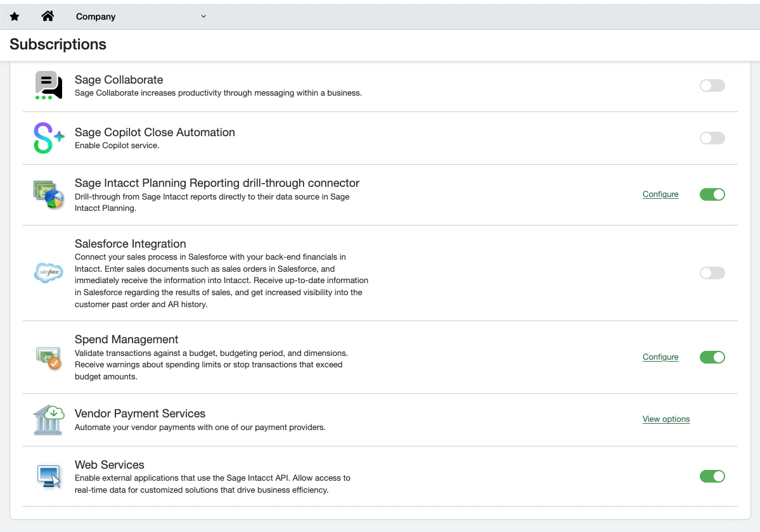Click the 'Enable Copilot service.' description
The height and width of the screenshot is (532, 760).
pyautogui.click(x=117, y=145)
